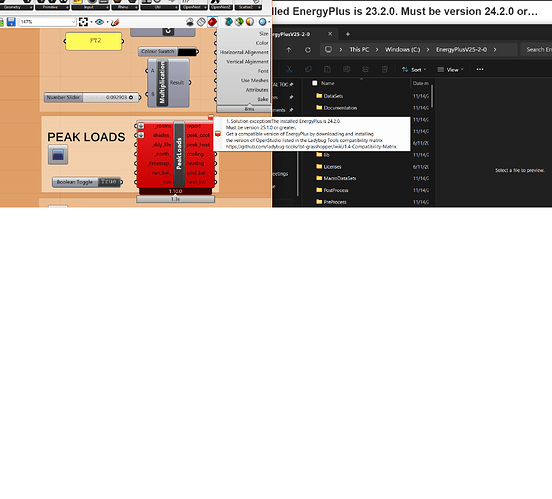Click the Copy icon in Explorer toolbar
Screen dimensions: 552x499
[x=308, y=69]
